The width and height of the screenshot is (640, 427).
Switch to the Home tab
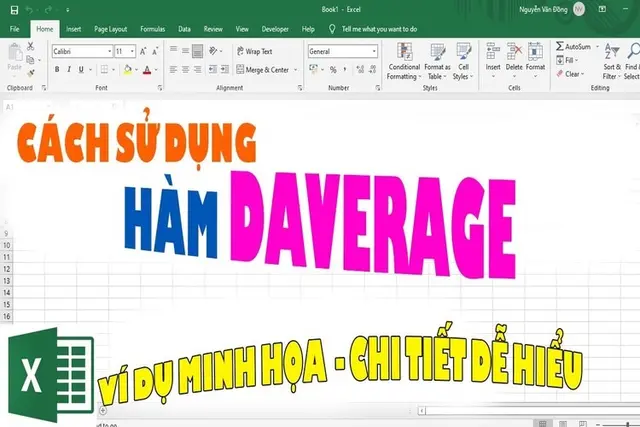[44, 29]
